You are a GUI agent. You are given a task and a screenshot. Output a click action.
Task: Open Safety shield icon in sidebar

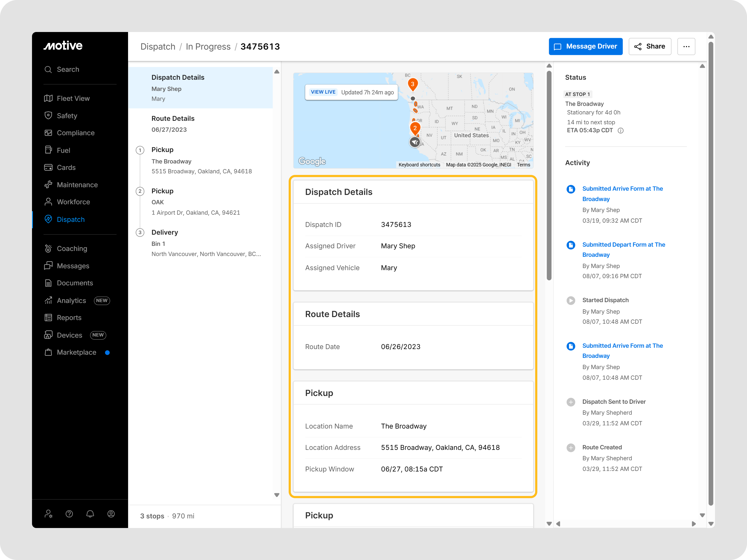(x=48, y=115)
